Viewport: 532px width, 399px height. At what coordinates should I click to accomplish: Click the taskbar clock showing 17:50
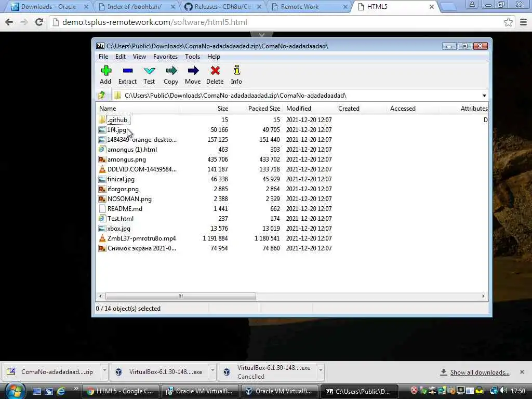pyautogui.click(x=518, y=391)
